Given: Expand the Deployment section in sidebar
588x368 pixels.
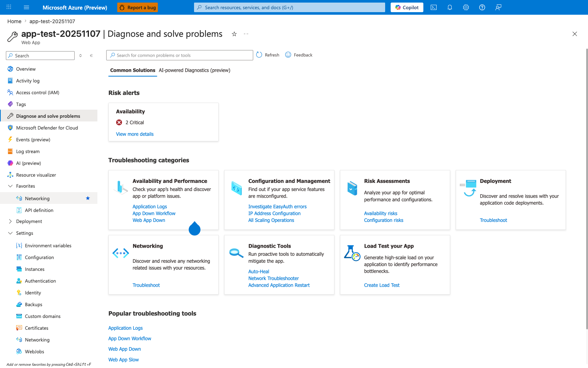Looking at the screenshot, I should coord(10,222).
